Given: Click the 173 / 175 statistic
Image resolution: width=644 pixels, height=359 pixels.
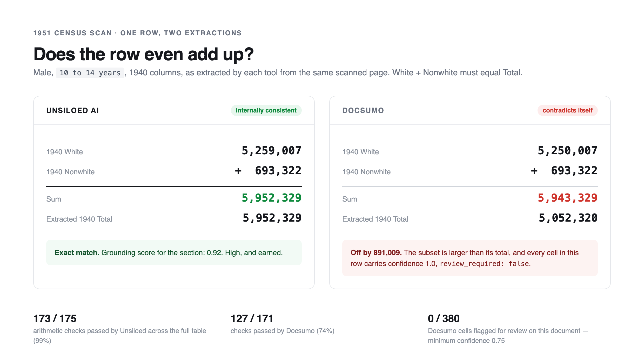Looking at the screenshot, I should (55, 318).
